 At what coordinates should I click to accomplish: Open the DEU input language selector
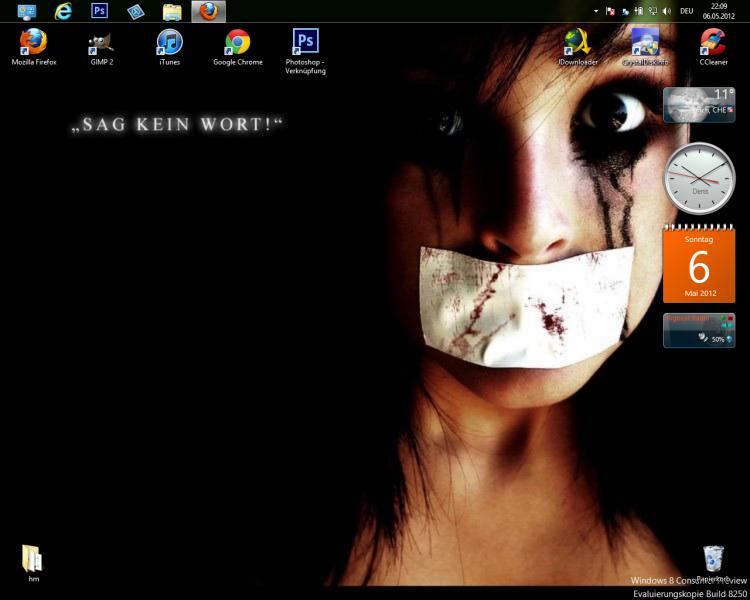click(x=686, y=11)
